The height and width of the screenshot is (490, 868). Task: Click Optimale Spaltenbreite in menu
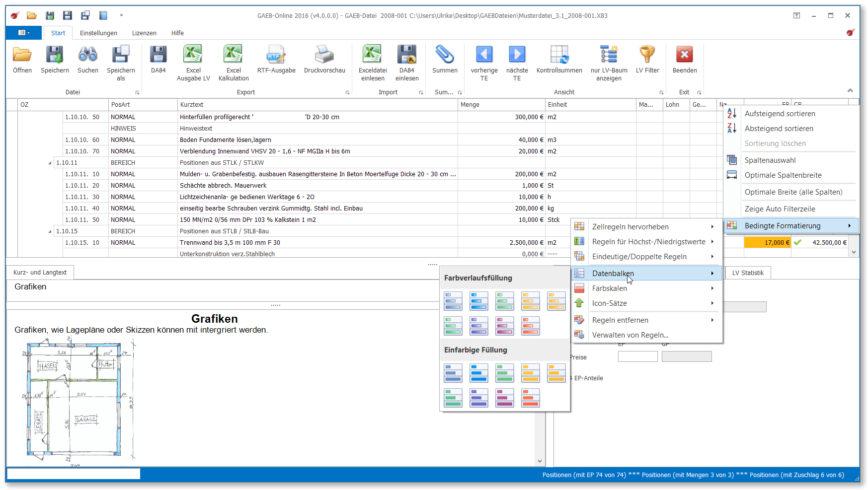[783, 175]
